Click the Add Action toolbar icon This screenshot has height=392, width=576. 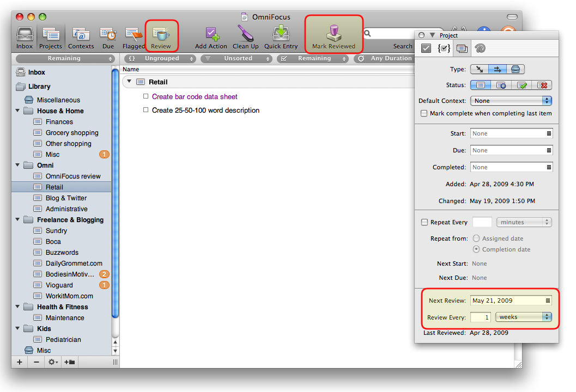click(x=211, y=38)
